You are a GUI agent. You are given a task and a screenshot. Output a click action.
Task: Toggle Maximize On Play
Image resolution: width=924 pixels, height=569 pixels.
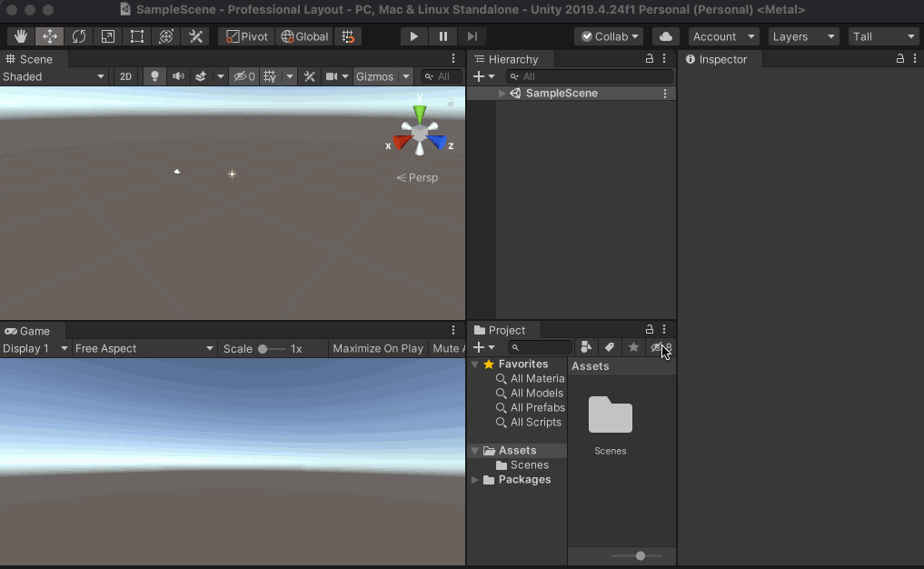[378, 348]
